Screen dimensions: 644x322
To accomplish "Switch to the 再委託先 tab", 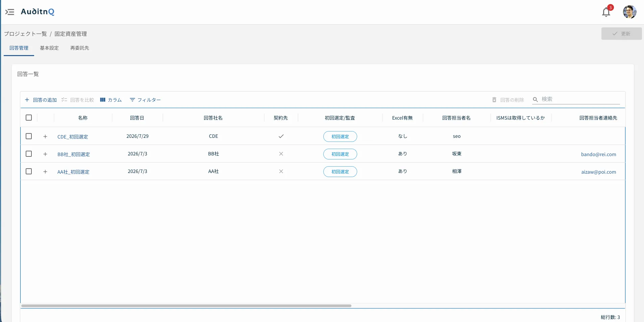I will [80, 48].
